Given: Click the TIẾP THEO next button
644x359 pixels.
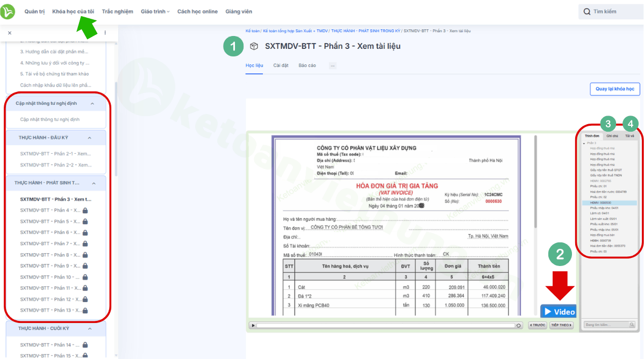Looking at the screenshot, I should pyautogui.click(x=561, y=325).
